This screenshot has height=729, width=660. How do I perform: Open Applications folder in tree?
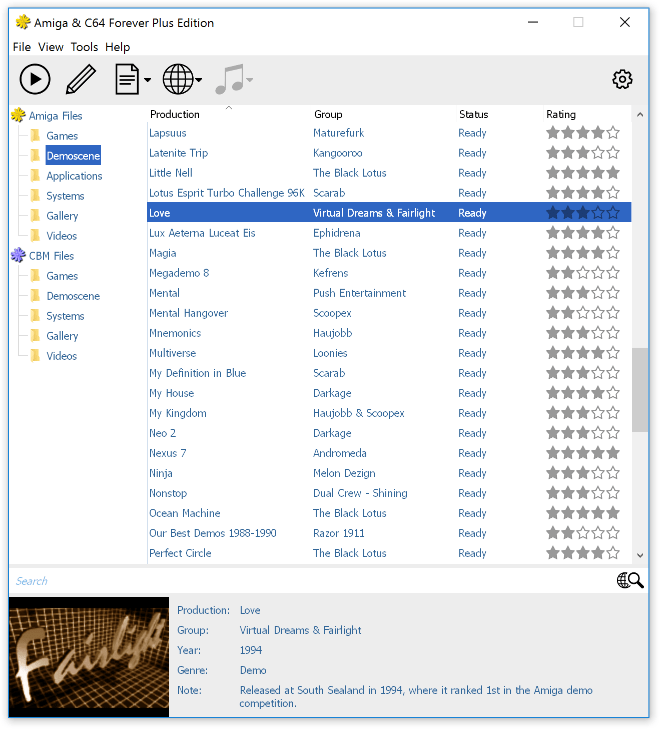tap(74, 176)
